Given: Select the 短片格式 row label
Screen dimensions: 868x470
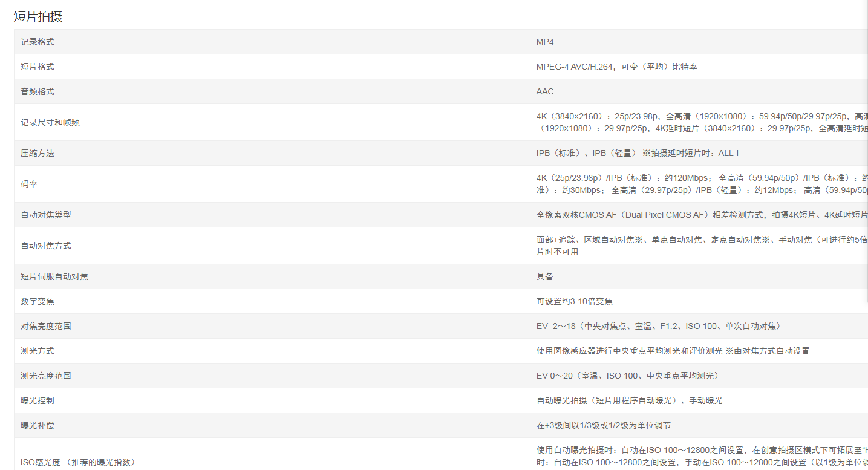Looking at the screenshot, I should coord(38,67).
